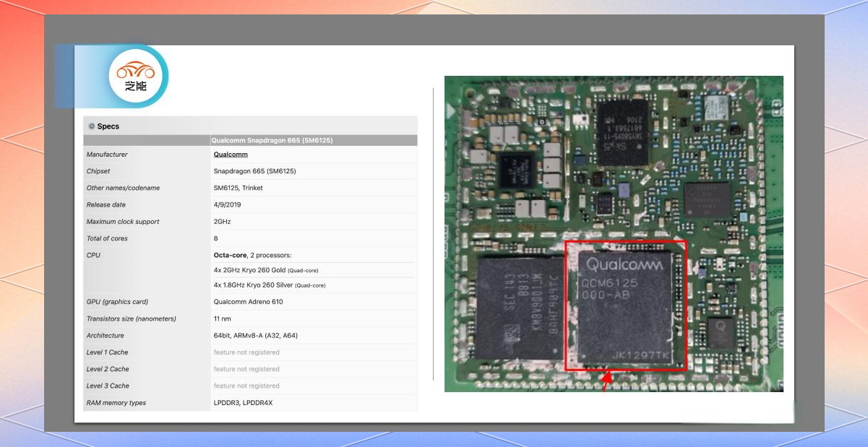Click 'feature not registered' in Level 1 Cache row
868x447 pixels.
pos(246,352)
